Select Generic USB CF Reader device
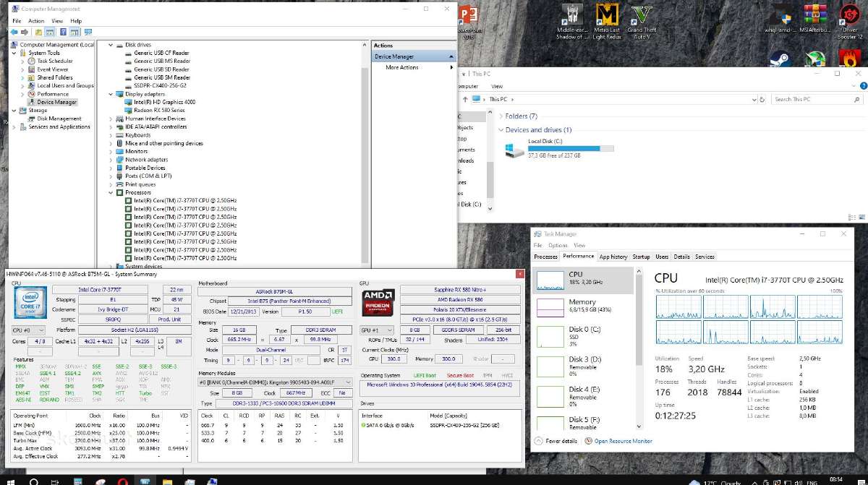The height and width of the screenshot is (485, 868). coord(156,53)
